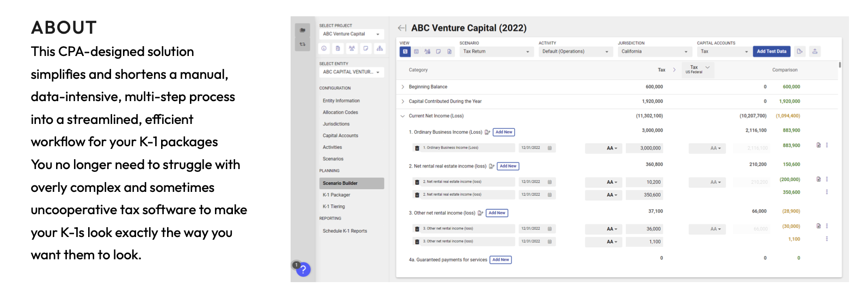The height and width of the screenshot is (293, 868).
Task: Switch to the document view icon under View
Action: [x=450, y=52]
